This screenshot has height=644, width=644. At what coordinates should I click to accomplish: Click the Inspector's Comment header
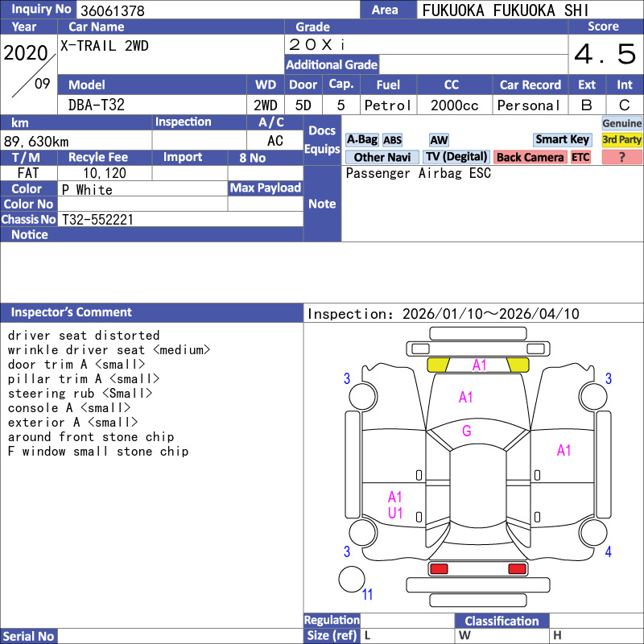(x=72, y=312)
